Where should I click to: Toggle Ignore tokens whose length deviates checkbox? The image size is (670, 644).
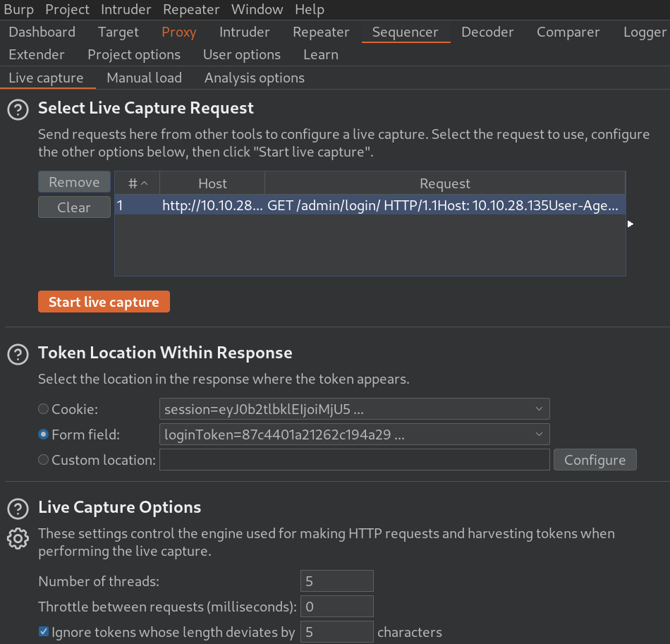[44, 631]
